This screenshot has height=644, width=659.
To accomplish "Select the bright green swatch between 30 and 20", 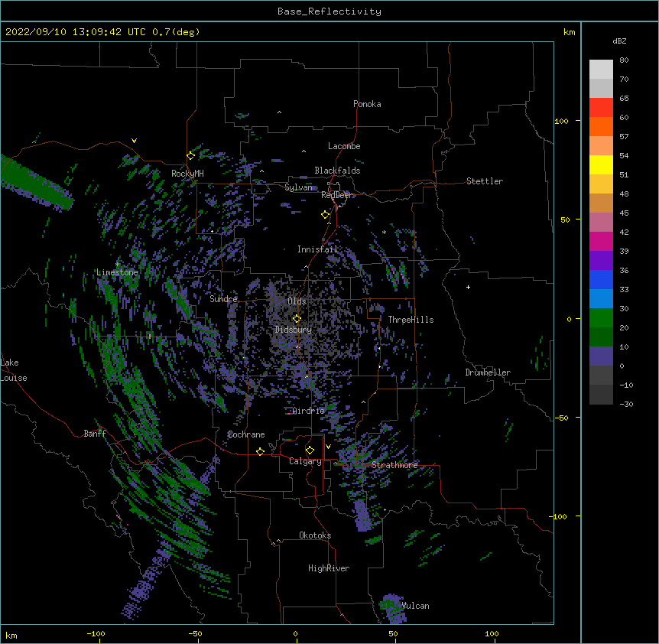I will click(x=601, y=318).
